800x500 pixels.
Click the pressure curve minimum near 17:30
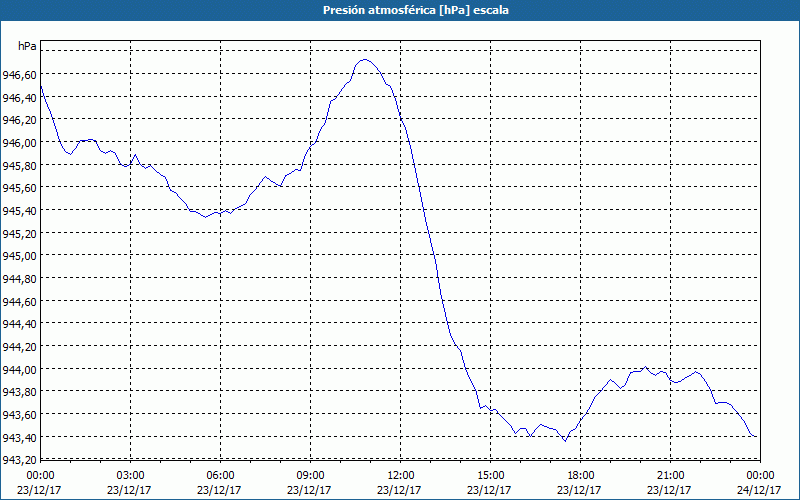pyautogui.click(x=565, y=441)
